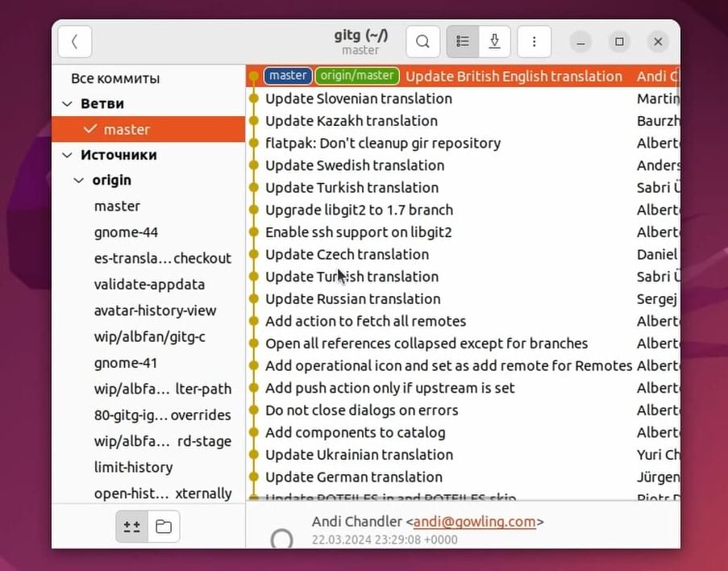
Task: Select origin's master remote branch
Action: coord(148,206)
